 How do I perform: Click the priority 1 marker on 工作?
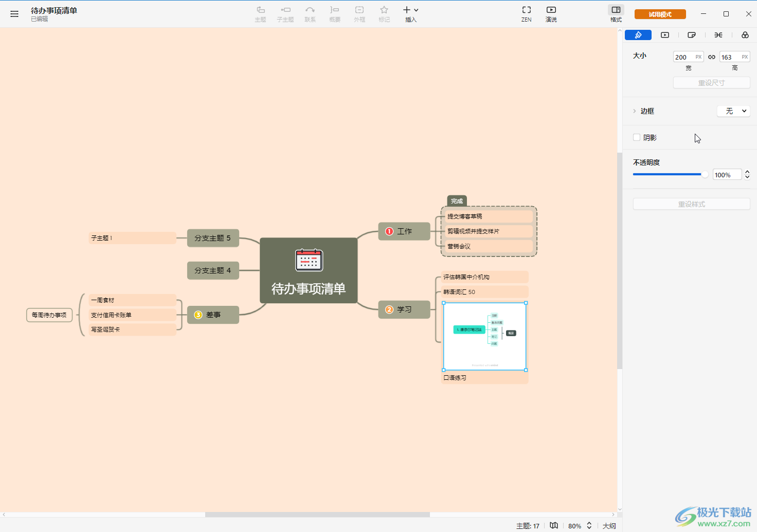(x=389, y=231)
